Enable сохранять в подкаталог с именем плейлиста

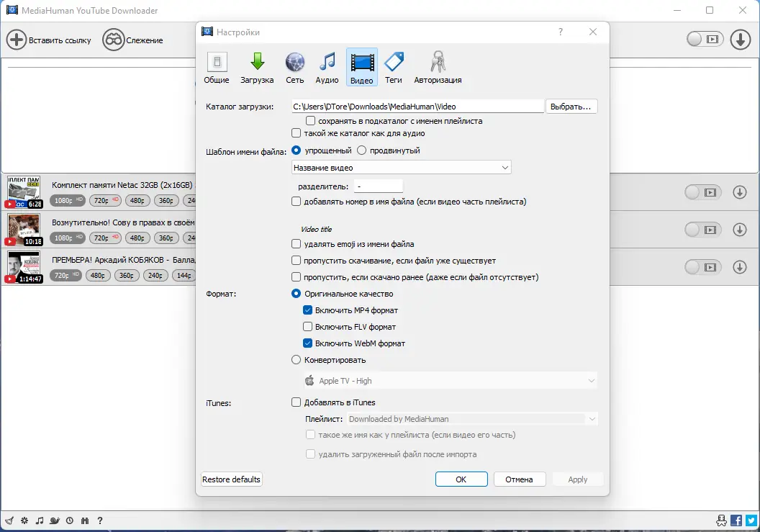point(310,121)
